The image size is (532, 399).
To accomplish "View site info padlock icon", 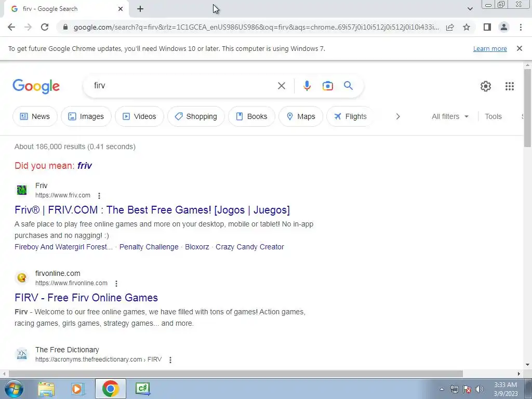I will pyautogui.click(x=65, y=27).
